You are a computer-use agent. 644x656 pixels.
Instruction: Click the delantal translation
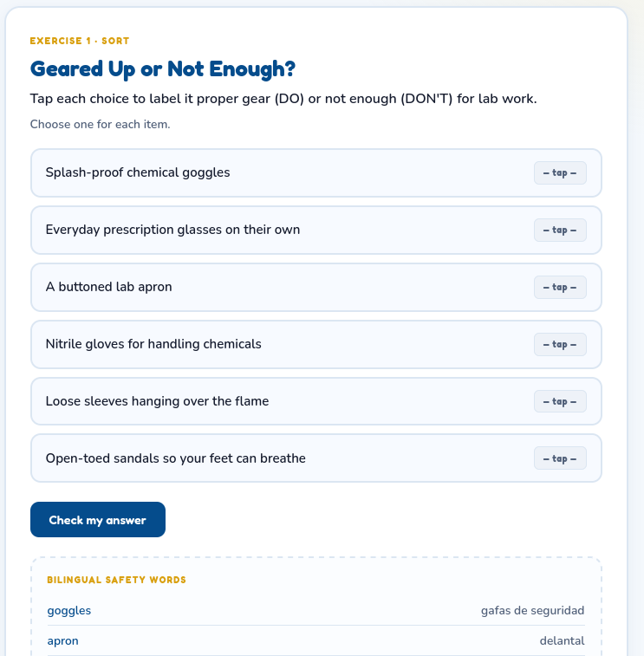pos(562,641)
